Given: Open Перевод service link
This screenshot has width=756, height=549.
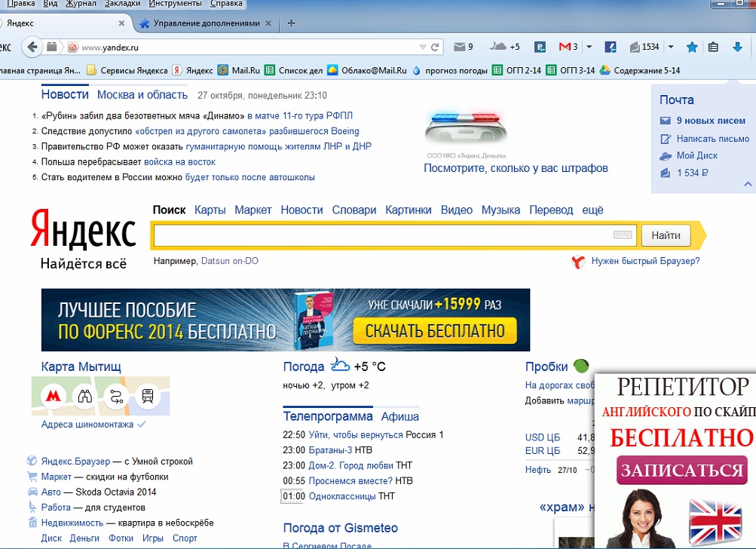Looking at the screenshot, I should (x=551, y=210).
